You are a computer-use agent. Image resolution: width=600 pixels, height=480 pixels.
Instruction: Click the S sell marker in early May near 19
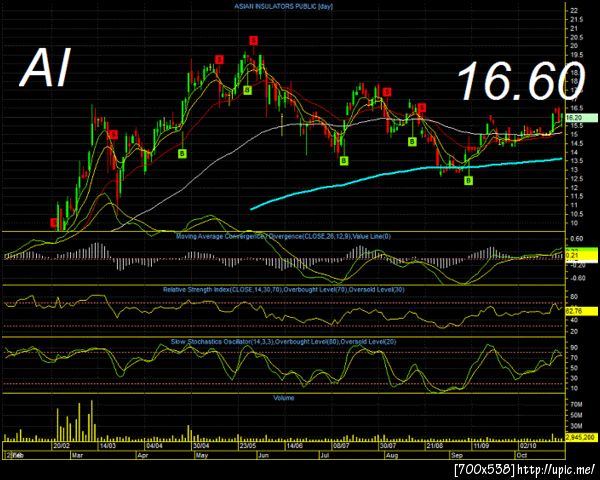pyautogui.click(x=219, y=59)
